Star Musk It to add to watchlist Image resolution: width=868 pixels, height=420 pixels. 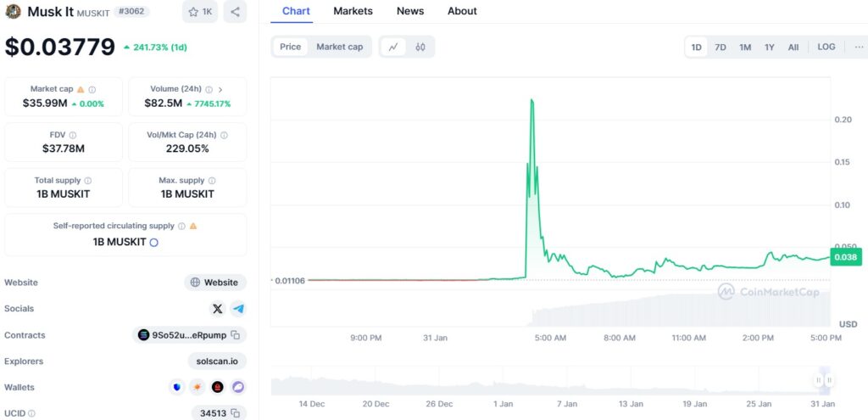200,12
